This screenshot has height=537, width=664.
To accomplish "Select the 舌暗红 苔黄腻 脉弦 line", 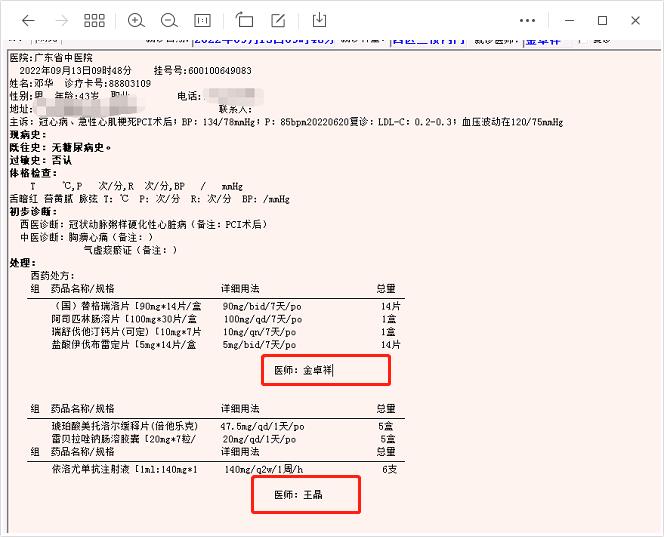I will (149, 199).
